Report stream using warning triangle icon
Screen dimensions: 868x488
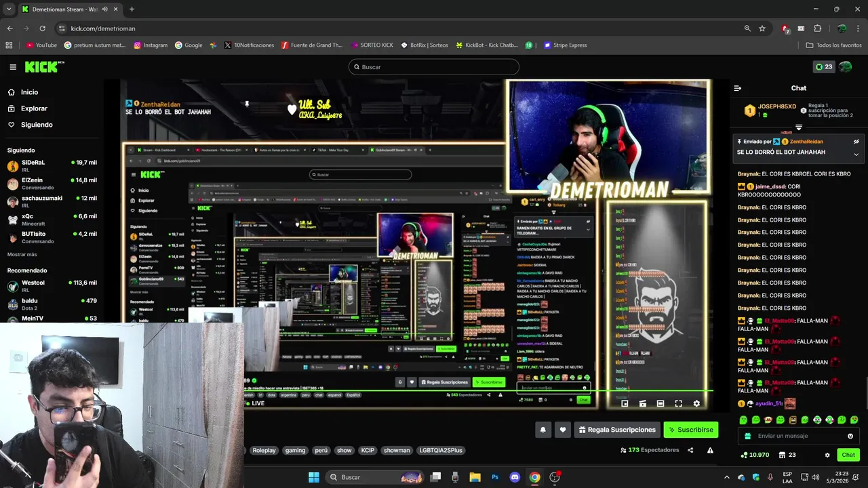pos(710,450)
